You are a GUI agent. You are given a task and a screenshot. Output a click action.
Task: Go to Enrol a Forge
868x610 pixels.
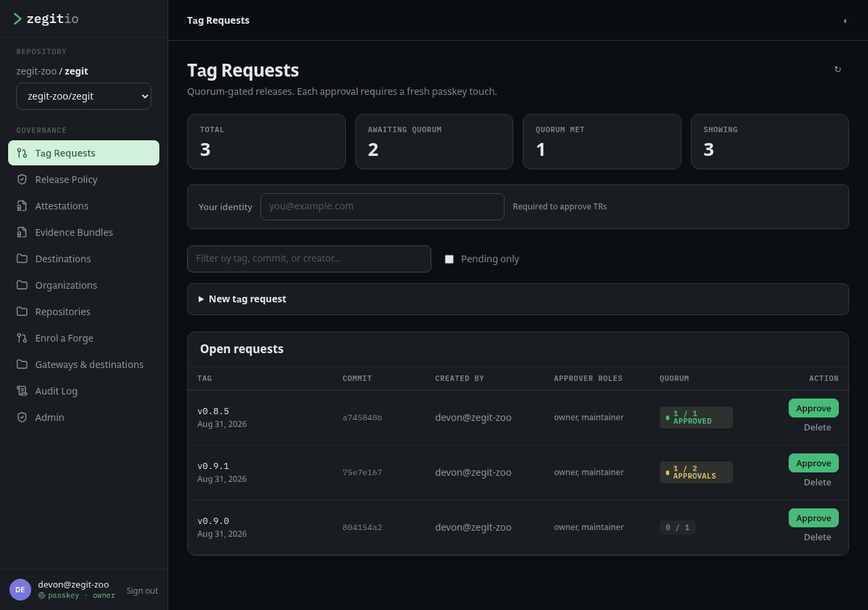[x=83, y=338]
